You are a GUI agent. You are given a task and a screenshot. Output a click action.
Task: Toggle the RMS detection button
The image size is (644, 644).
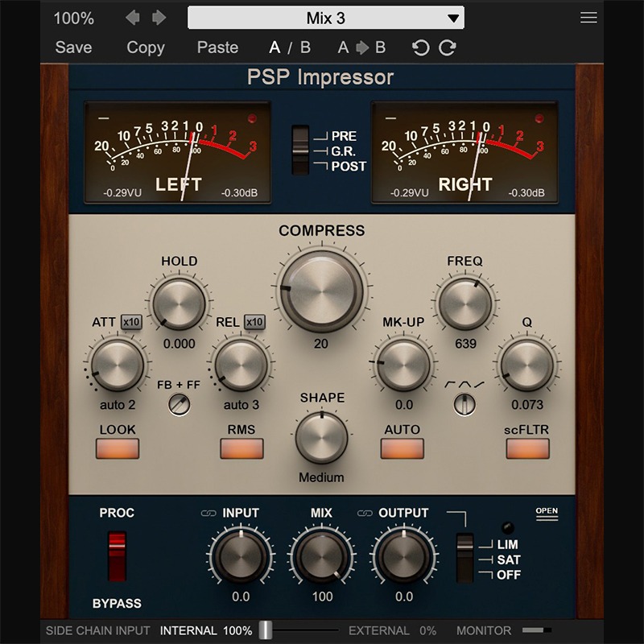242,448
